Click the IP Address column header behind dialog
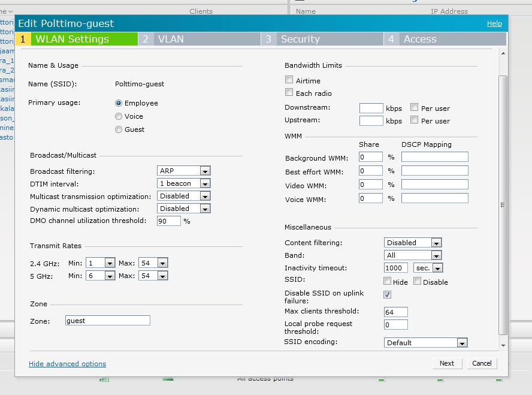 [449, 11]
